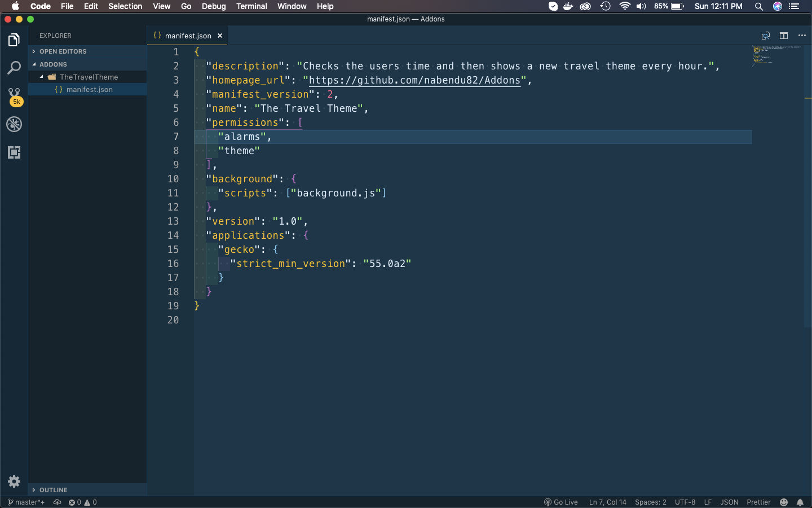Open the errors and warnings problems counter
Image resolution: width=812 pixels, height=508 pixels.
pos(83,502)
